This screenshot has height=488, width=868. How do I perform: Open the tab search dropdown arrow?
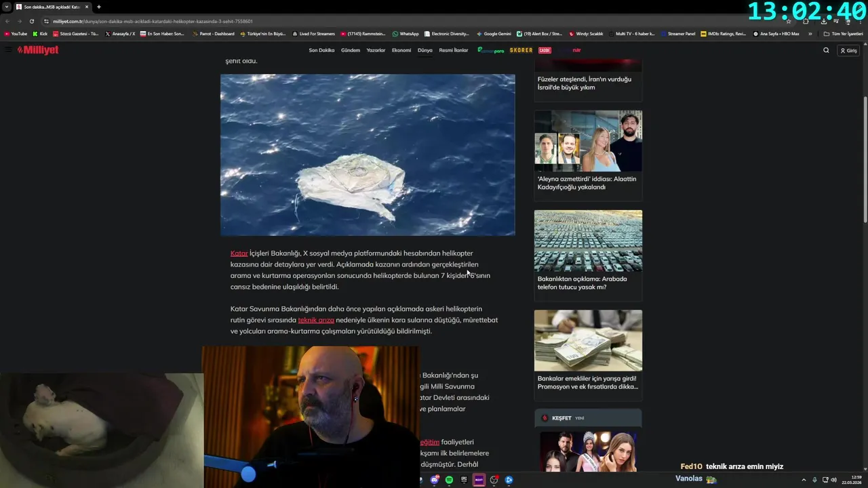click(x=6, y=7)
